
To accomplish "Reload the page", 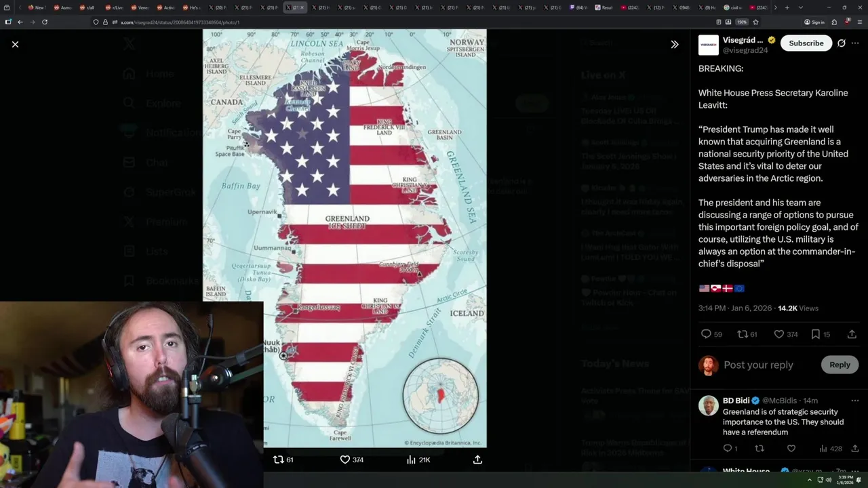I will tap(45, 22).
